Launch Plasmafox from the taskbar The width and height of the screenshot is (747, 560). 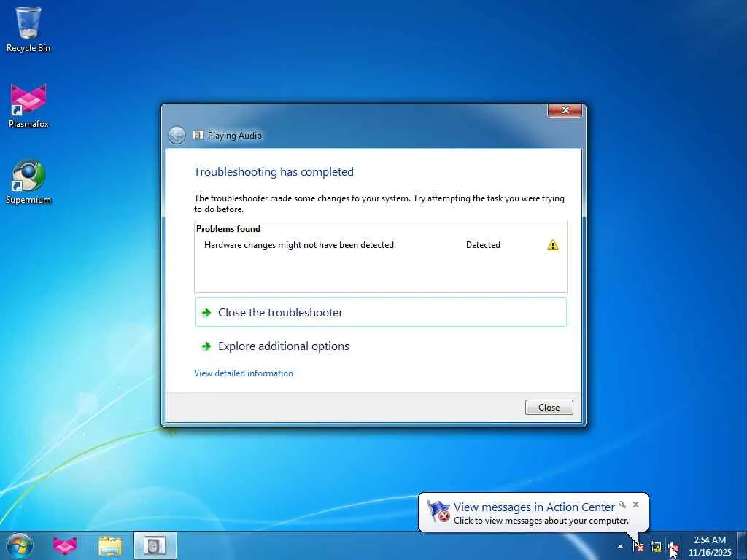(x=65, y=545)
